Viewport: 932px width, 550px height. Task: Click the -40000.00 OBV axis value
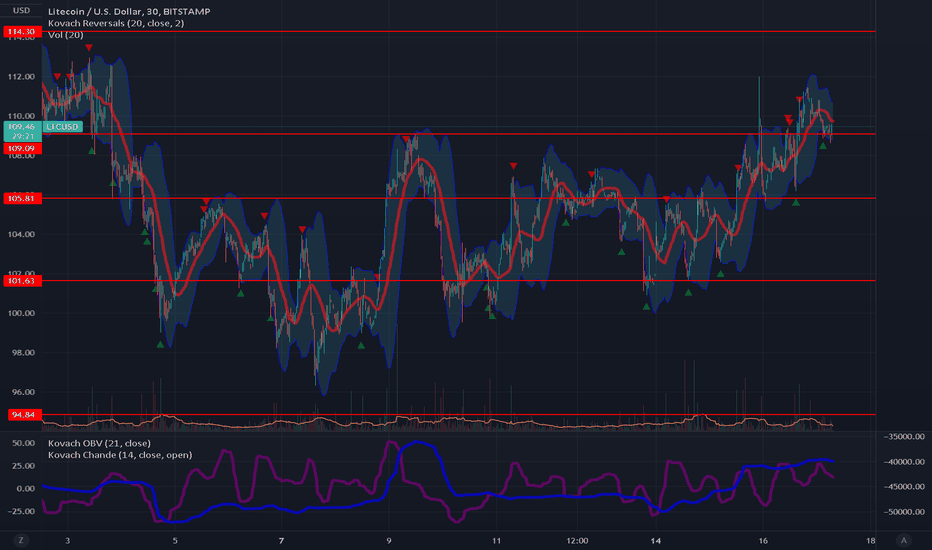pyautogui.click(x=905, y=461)
